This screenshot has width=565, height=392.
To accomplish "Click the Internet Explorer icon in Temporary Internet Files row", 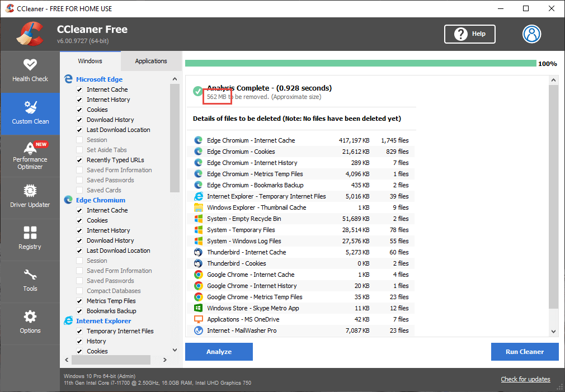I will (x=198, y=196).
